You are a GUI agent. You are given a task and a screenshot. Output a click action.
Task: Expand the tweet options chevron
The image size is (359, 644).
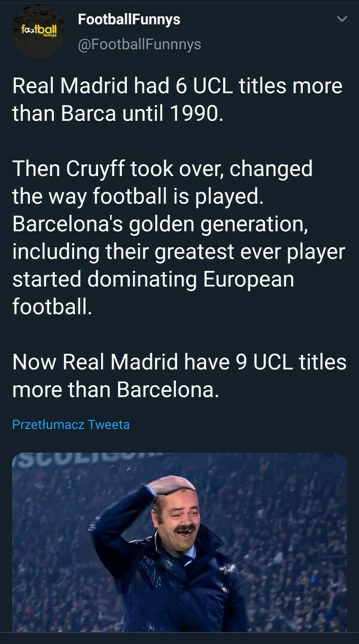[x=342, y=20]
